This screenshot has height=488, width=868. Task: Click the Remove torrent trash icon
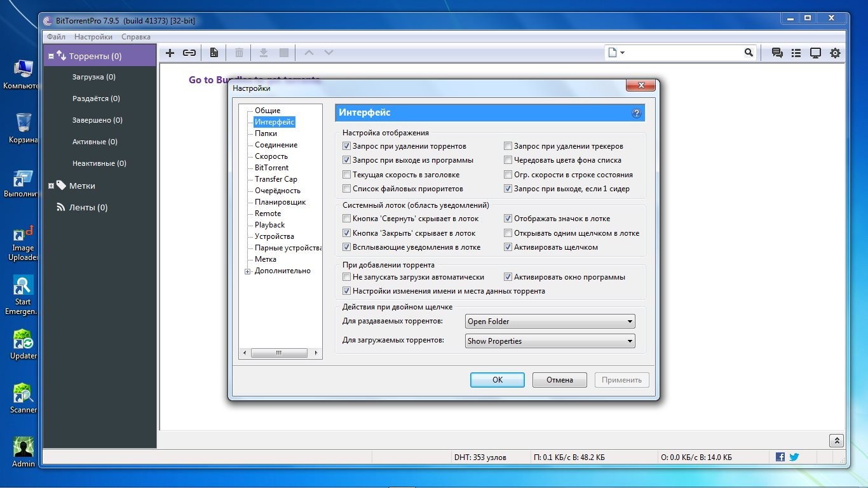coord(239,53)
